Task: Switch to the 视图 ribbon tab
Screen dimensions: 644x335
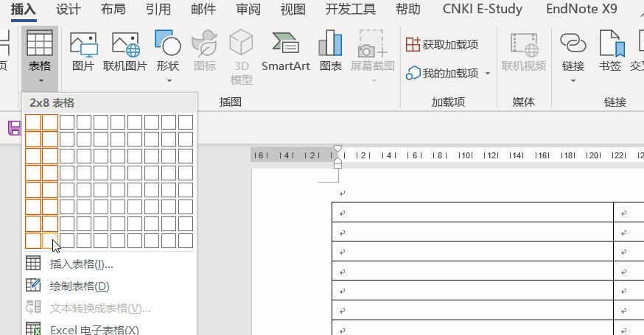Action: 293,9
